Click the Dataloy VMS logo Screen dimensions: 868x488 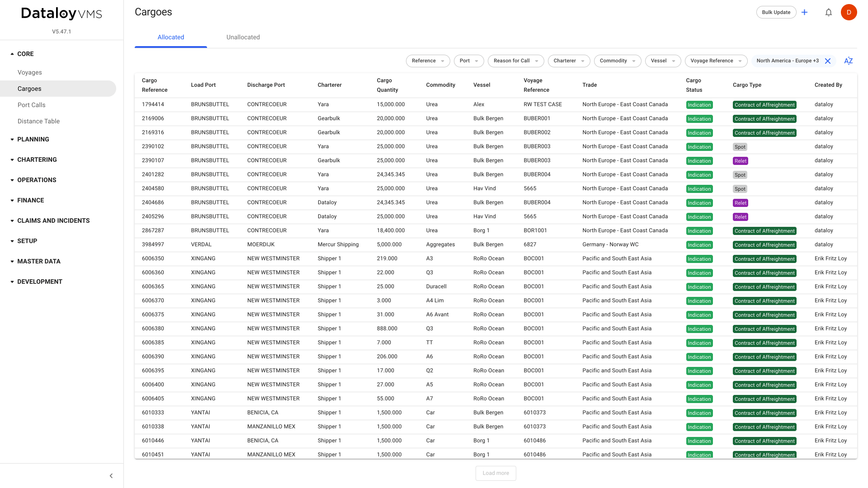pos(61,14)
